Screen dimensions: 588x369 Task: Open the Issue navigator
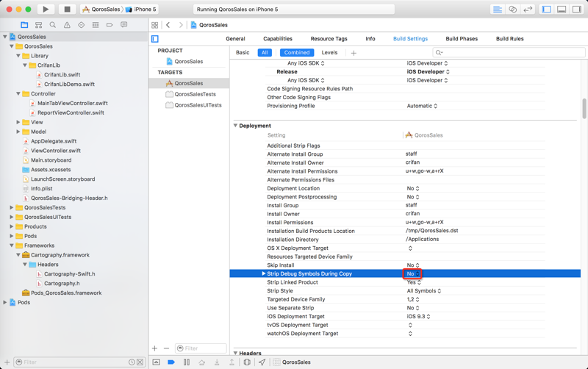(67, 25)
